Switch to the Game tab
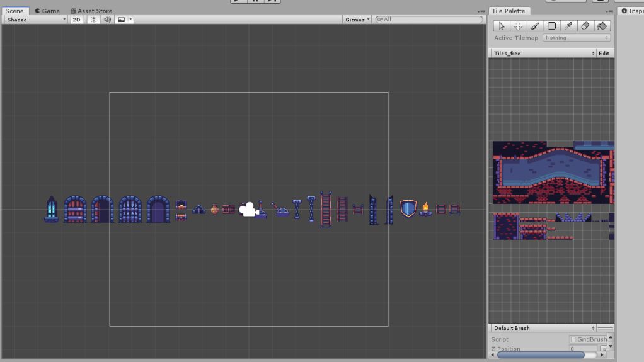The width and height of the screenshot is (644, 362). pyautogui.click(x=47, y=11)
